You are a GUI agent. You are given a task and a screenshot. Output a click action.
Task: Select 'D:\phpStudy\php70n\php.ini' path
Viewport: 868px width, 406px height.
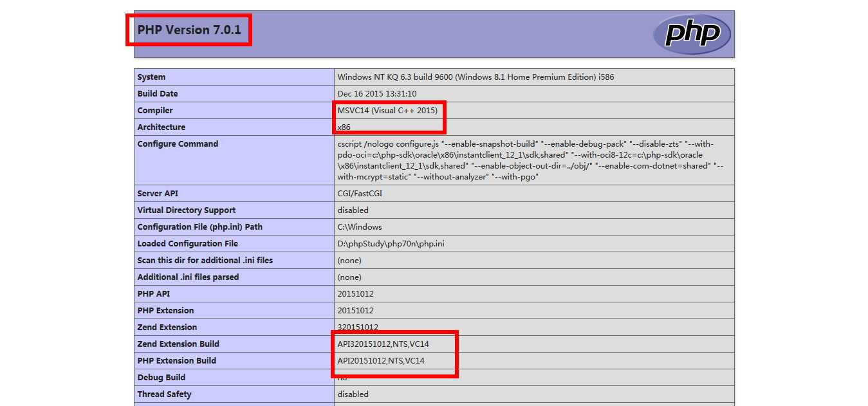[x=391, y=244]
